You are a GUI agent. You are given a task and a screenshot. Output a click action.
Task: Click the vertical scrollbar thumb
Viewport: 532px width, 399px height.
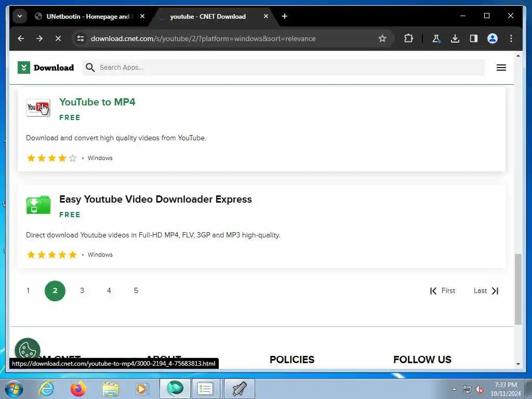click(x=518, y=289)
